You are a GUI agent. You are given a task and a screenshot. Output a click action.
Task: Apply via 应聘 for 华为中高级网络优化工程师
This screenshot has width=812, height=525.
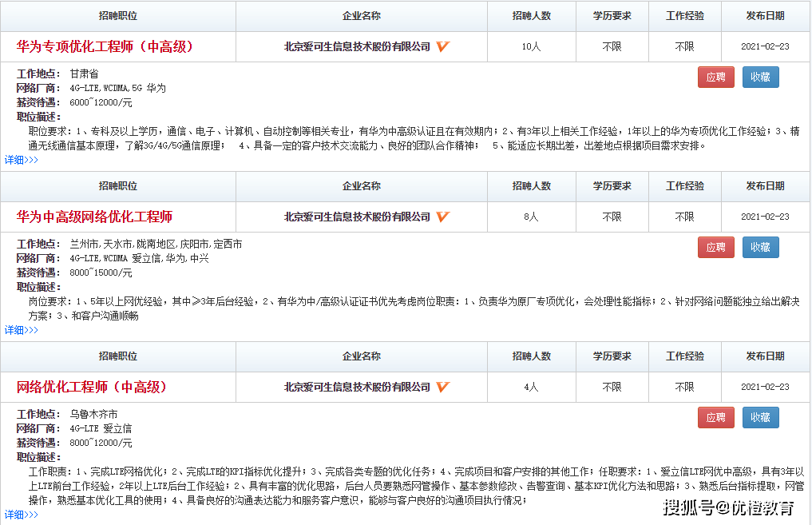[715, 247]
